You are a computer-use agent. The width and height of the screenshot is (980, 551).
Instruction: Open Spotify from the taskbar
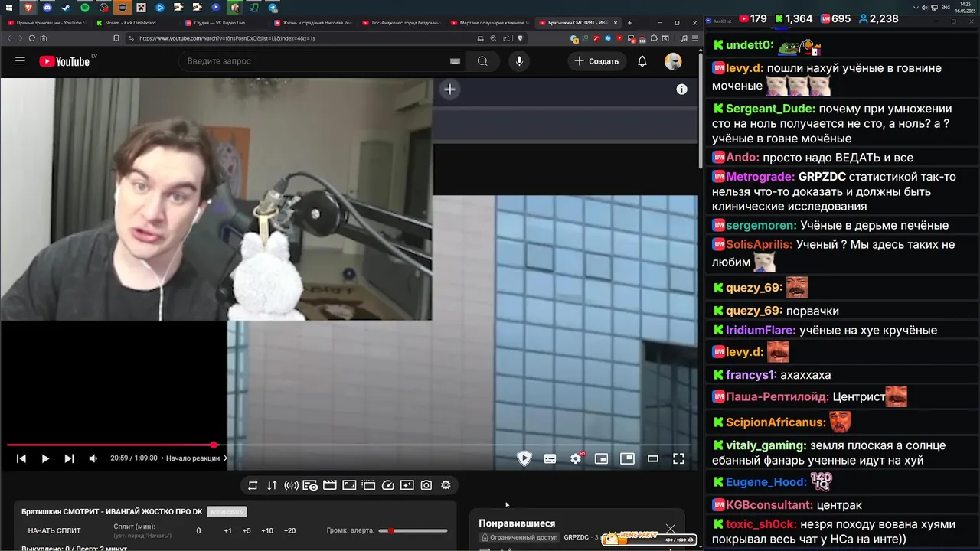[x=85, y=8]
